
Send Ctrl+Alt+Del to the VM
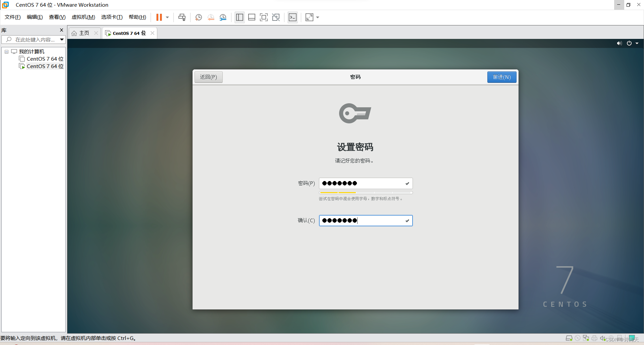[x=182, y=17]
